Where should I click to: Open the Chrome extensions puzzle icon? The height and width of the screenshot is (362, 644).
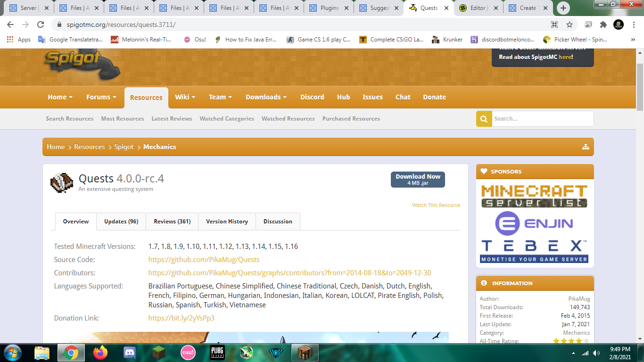coord(603,25)
